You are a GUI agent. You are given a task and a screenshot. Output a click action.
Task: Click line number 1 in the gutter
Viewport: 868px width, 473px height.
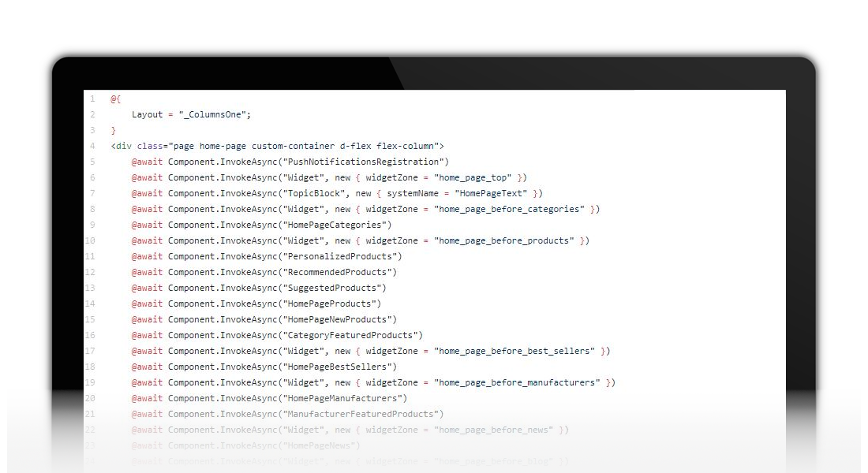tap(92, 99)
